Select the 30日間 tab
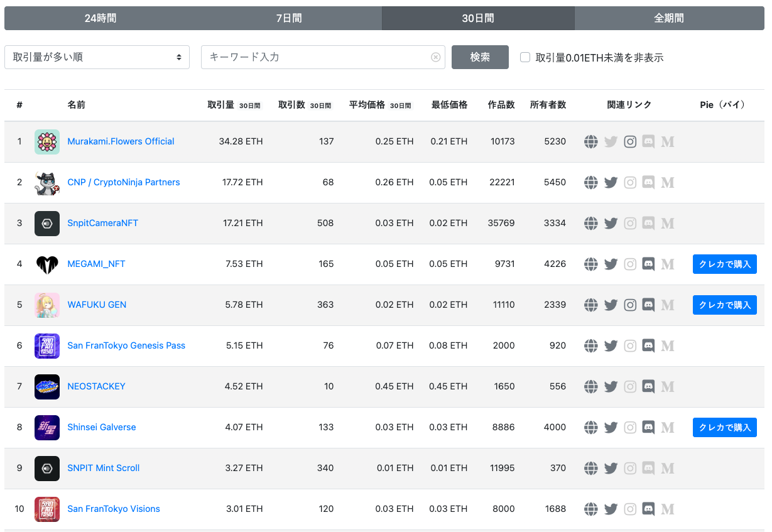This screenshot has width=772, height=532. click(x=478, y=18)
